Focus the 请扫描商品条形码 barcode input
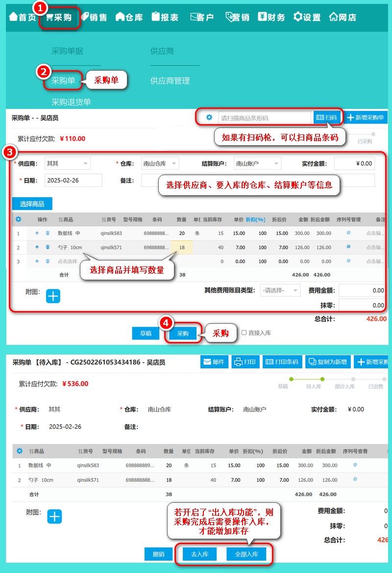This screenshot has width=392, height=573. [265, 118]
